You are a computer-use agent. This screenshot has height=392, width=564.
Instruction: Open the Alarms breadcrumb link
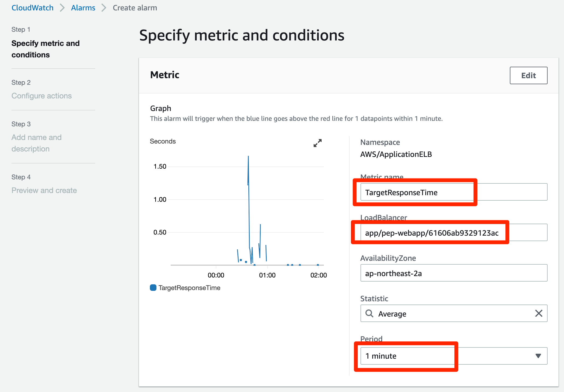coord(83,8)
